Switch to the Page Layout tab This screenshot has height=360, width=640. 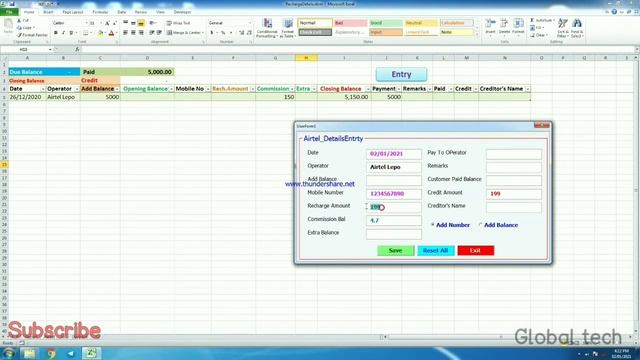[x=73, y=12]
